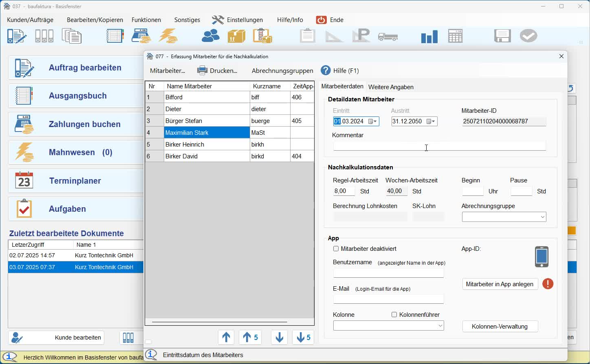Image resolution: width=590 pixels, height=364 pixels.
Task: Move employee down five rows
Action: pos(304,338)
